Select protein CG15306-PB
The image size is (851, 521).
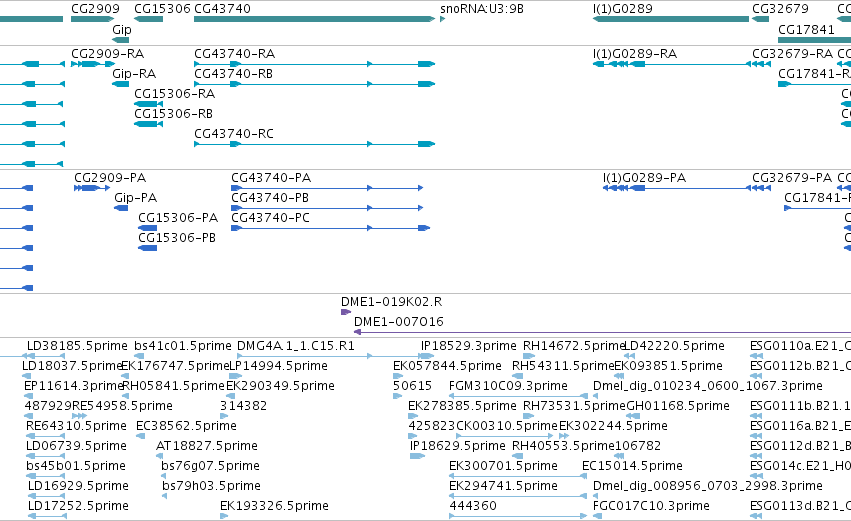pos(177,238)
